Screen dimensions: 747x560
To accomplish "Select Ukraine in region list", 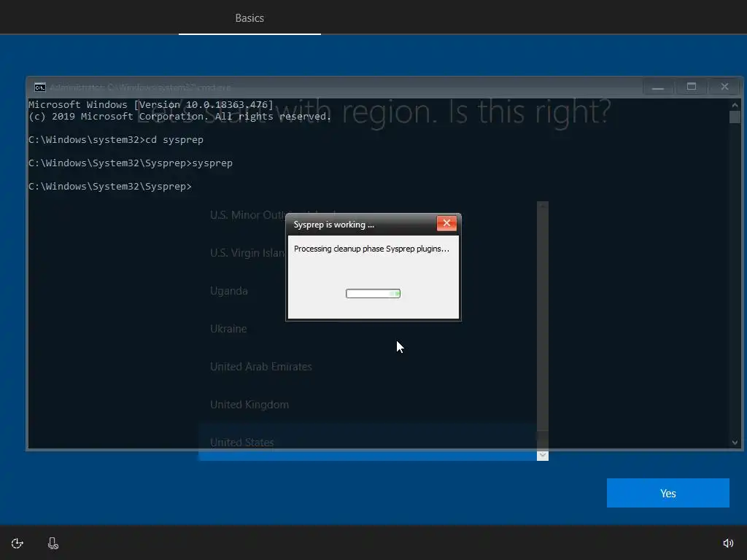I will [368, 329].
